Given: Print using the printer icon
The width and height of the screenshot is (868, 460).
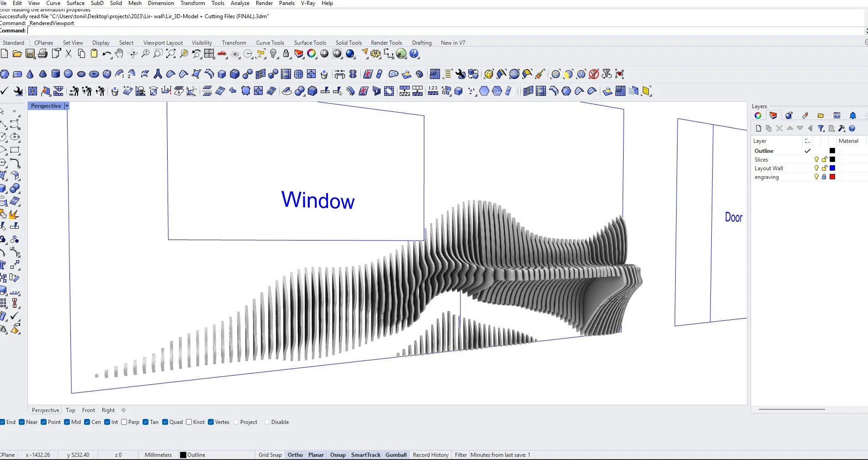Looking at the screenshot, I should (x=43, y=54).
